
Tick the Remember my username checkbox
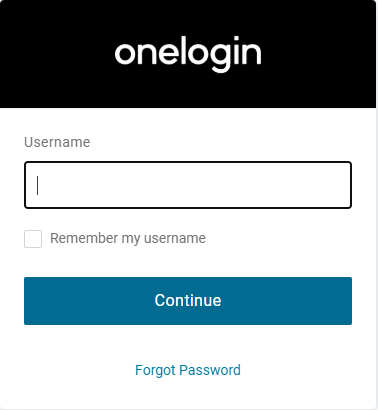(33, 239)
